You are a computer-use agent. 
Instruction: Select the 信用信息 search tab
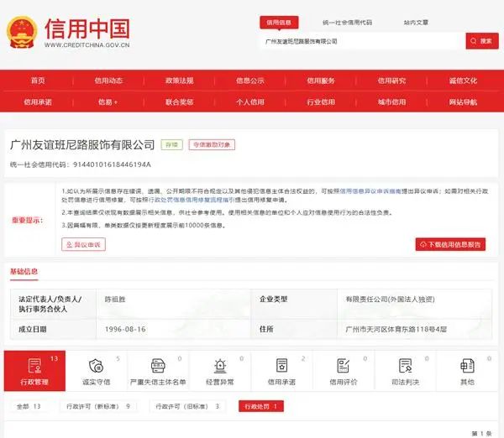tap(279, 23)
